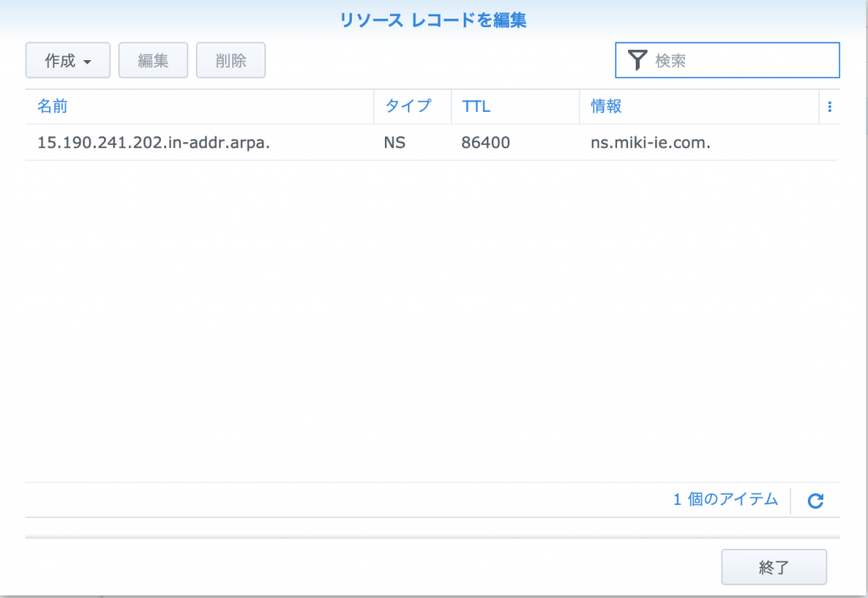Open the column options three-dot menu
The width and height of the screenshot is (868, 598).
click(x=829, y=107)
